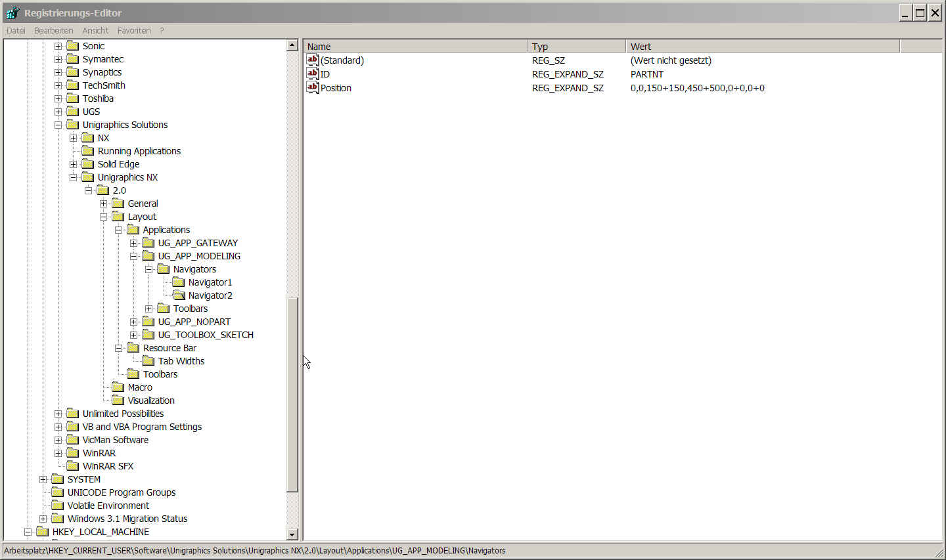Select the WinRAR key
Screen dimensions: 946x560
[x=99, y=453]
